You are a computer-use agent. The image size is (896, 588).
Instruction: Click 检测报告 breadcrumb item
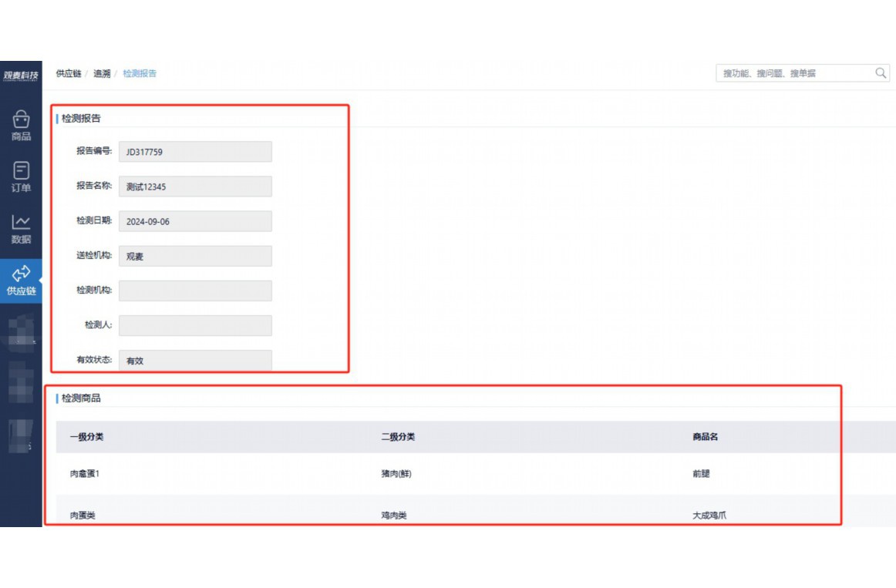tap(140, 73)
